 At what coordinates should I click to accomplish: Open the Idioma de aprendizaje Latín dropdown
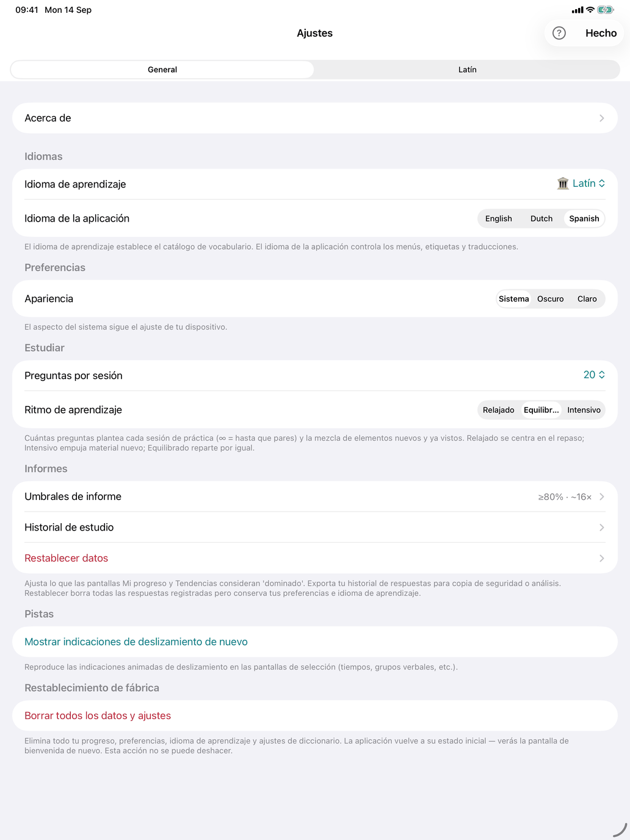(x=581, y=183)
